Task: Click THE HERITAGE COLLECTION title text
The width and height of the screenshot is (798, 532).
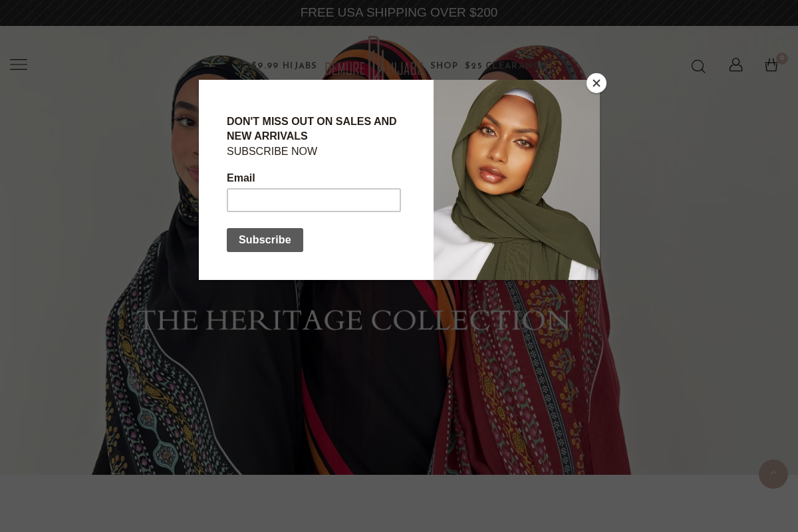Action: pyautogui.click(x=353, y=320)
